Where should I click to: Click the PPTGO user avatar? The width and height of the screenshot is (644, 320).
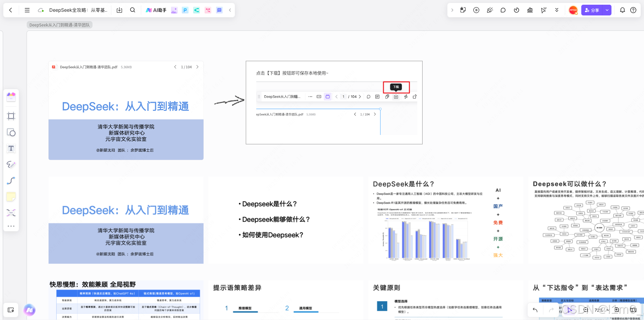pyautogui.click(x=573, y=10)
